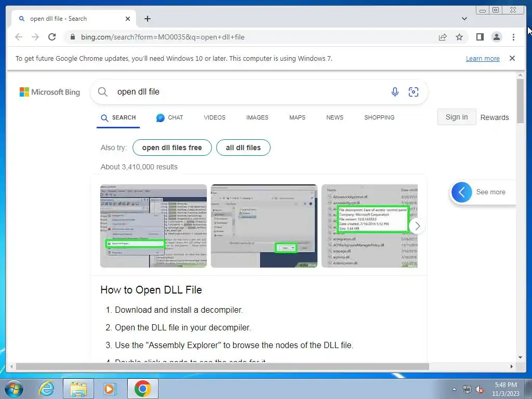
Task: Select the SEARCH tab
Action: [x=118, y=118]
